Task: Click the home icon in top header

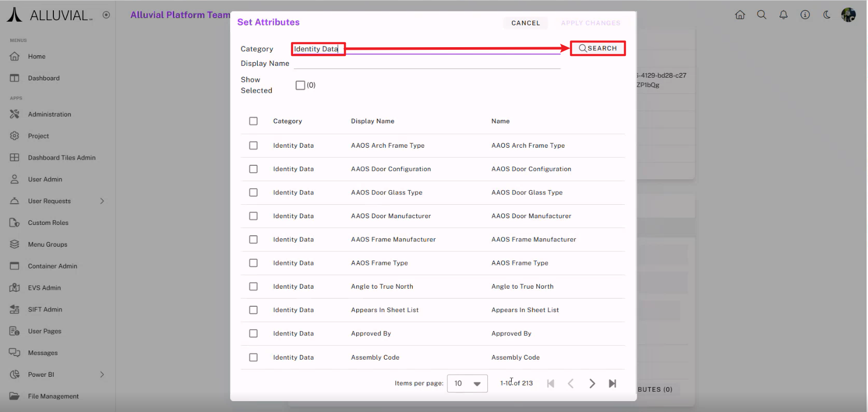Action: (740, 15)
